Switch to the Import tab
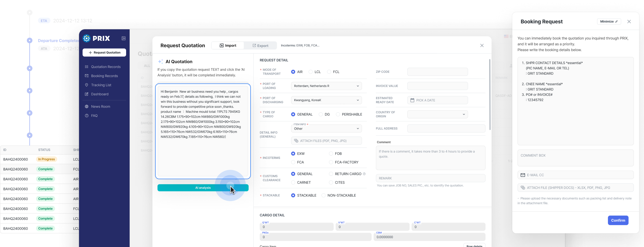Image resolution: width=644 pixels, height=247 pixels. pyautogui.click(x=228, y=46)
